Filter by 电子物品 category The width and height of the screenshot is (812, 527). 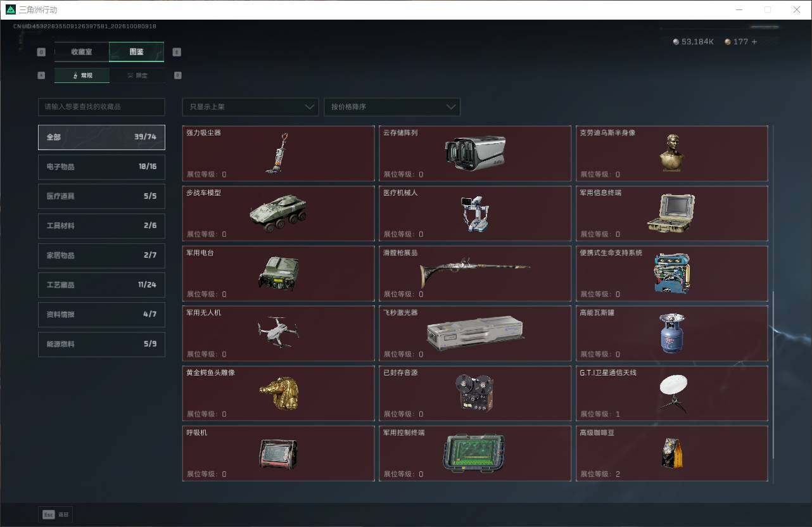coord(101,167)
